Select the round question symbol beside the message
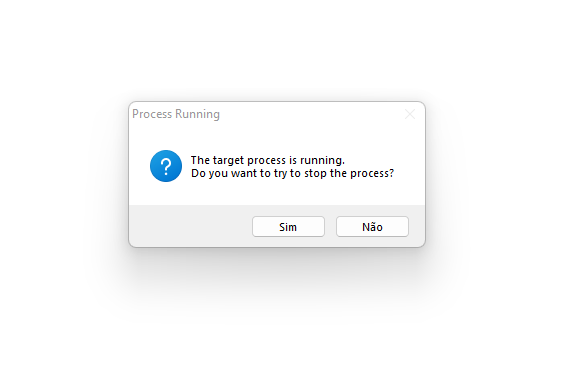The width and height of the screenshot is (567, 375). click(166, 166)
